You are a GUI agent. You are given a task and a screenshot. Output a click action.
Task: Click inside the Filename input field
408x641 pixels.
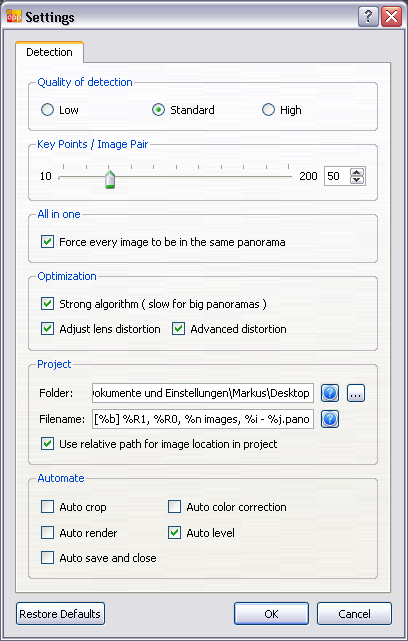(x=203, y=419)
